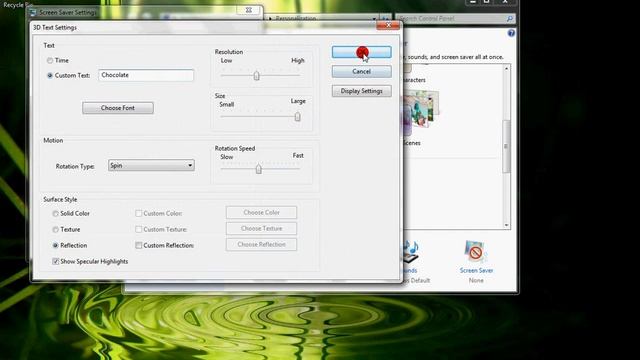640x360 pixels.
Task: Select the Solid Color radio button
Action: pyautogui.click(x=56, y=213)
